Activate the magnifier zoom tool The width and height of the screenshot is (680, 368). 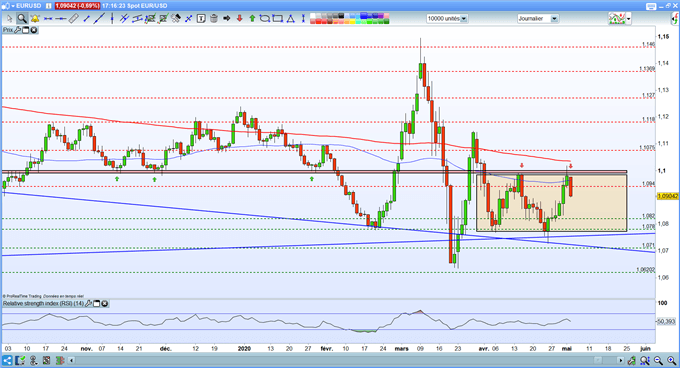[22, 19]
